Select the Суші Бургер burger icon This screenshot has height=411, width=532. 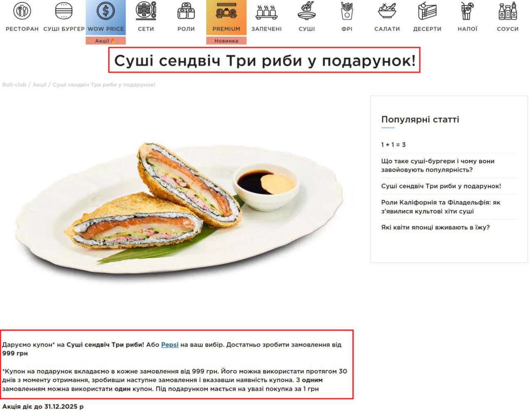[x=64, y=11]
